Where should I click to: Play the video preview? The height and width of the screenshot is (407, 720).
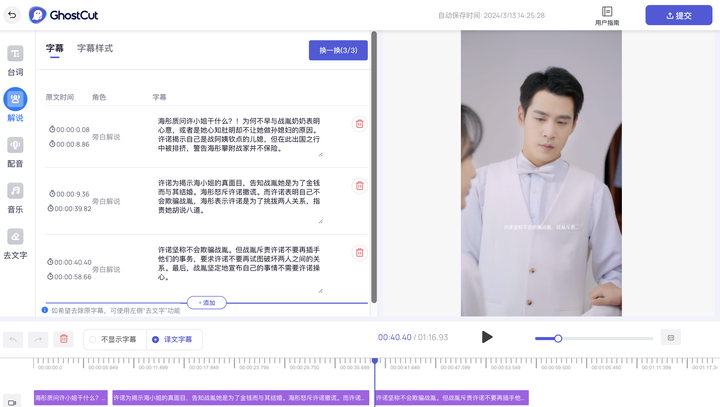tap(487, 337)
